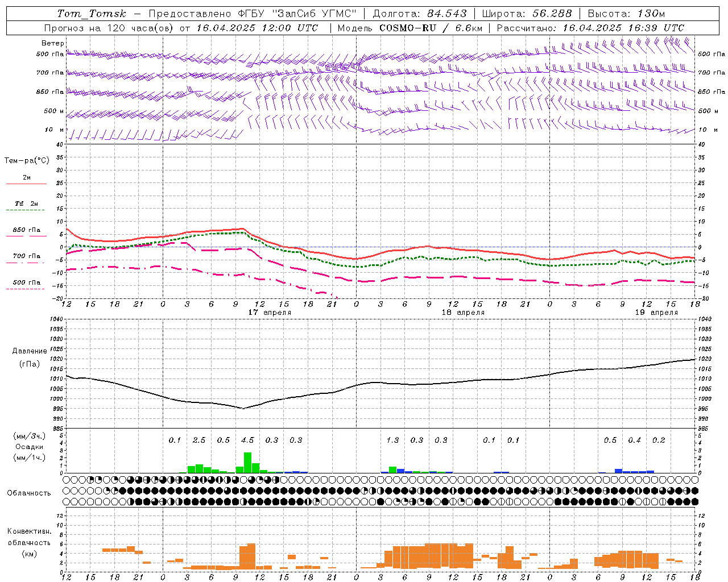Click the 'Td 2м' dew point legend entry
The width and height of the screenshot is (728, 582).
[26, 203]
